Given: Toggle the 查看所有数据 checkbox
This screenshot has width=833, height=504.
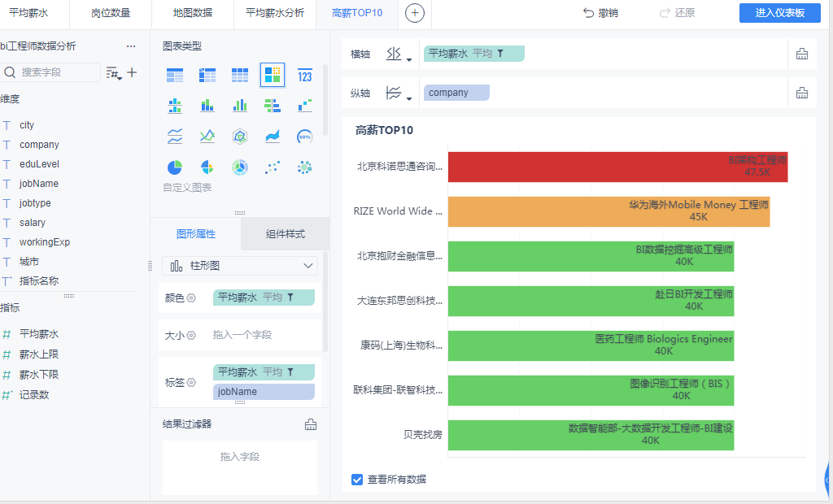Looking at the screenshot, I should click(x=357, y=480).
